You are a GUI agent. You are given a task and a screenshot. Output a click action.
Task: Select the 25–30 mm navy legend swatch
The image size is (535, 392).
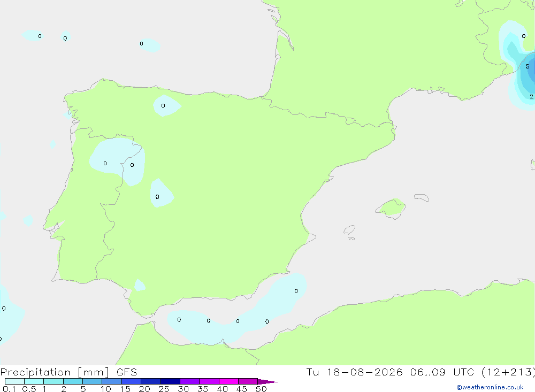click(x=170, y=381)
